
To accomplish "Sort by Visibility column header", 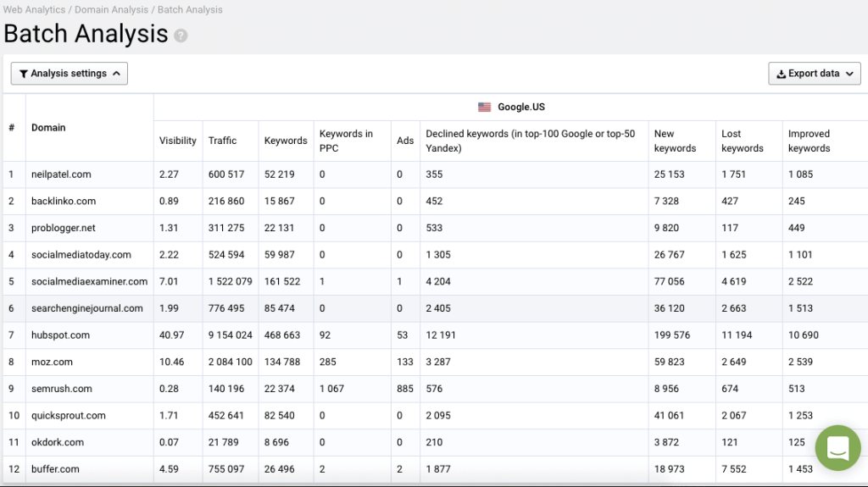I will [178, 141].
